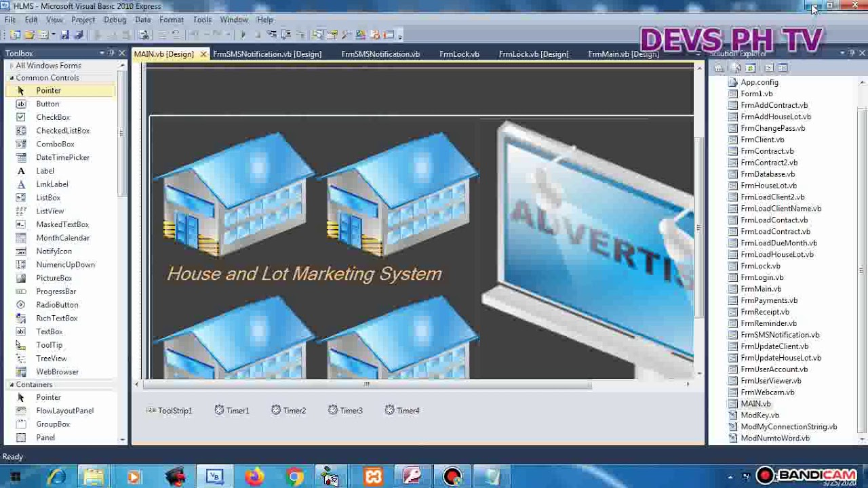Switch to FrmLock.vb [Design] tab
The height and width of the screenshot is (488, 868).
pos(534,54)
